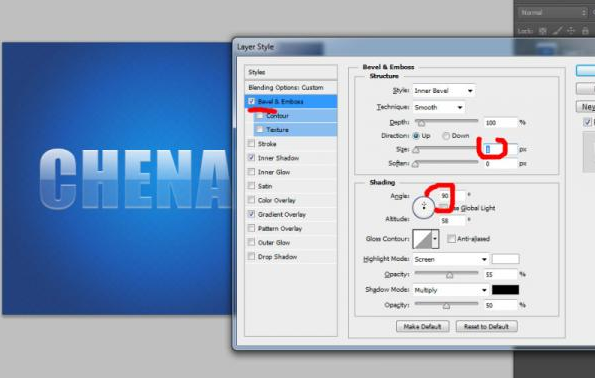
Task: Enable the Texture checkbox
Action: click(x=260, y=129)
